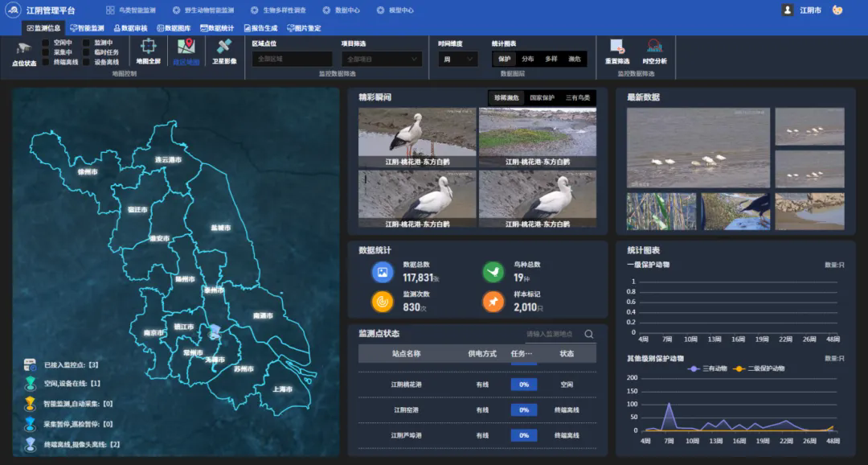Toggle the 空闲中 checkbox

[x=46, y=43]
